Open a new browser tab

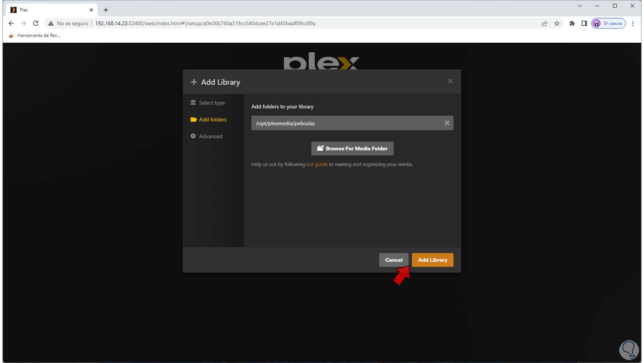pos(106,10)
